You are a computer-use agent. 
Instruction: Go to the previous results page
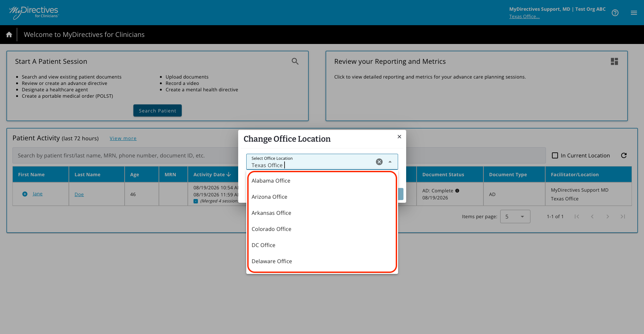click(x=592, y=217)
